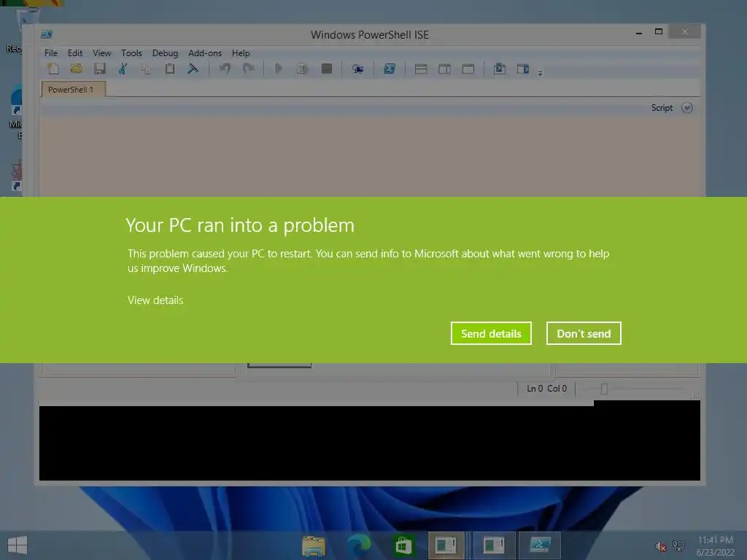Click the New script icon in PowerShell ISE
The image size is (747, 560).
tap(53, 69)
